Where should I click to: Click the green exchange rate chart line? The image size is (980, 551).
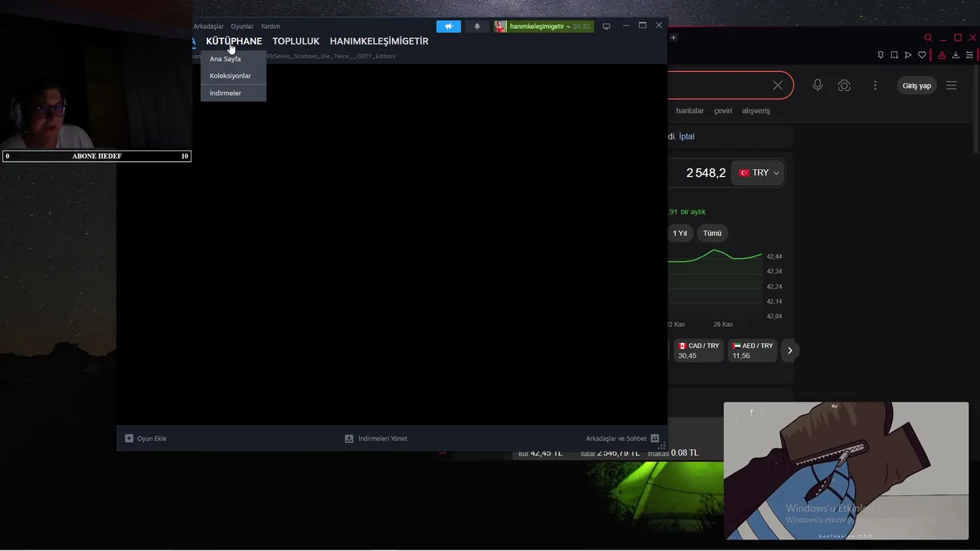[715, 255]
